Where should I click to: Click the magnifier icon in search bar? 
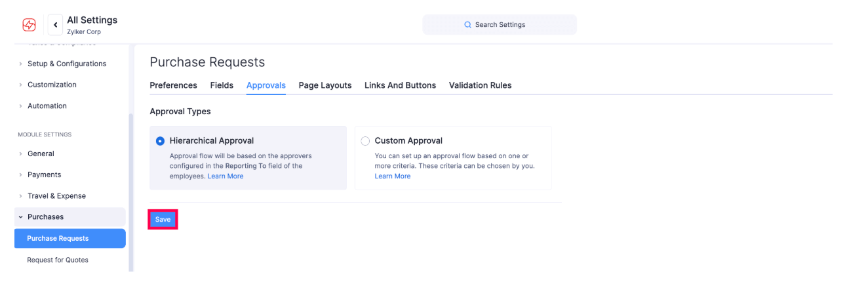tap(467, 25)
